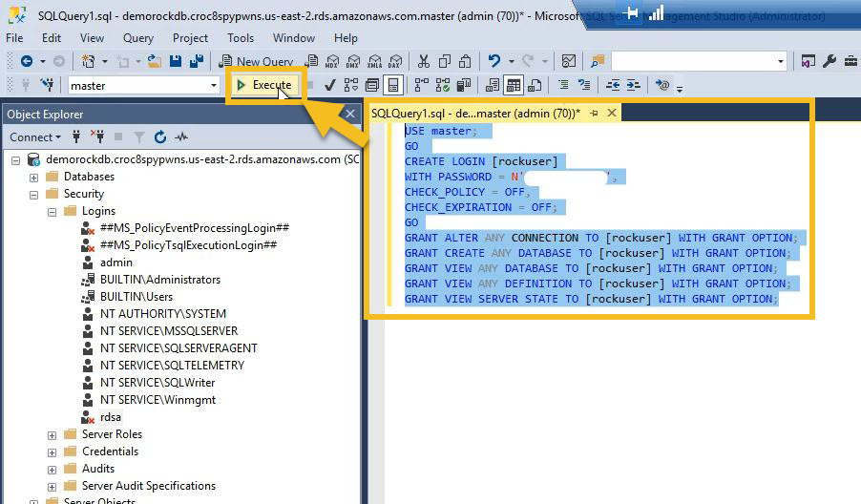Open the Connect dropdown in Object Explorer
This screenshot has width=861, height=504.
pyautogui.click(x=35, y=137)
